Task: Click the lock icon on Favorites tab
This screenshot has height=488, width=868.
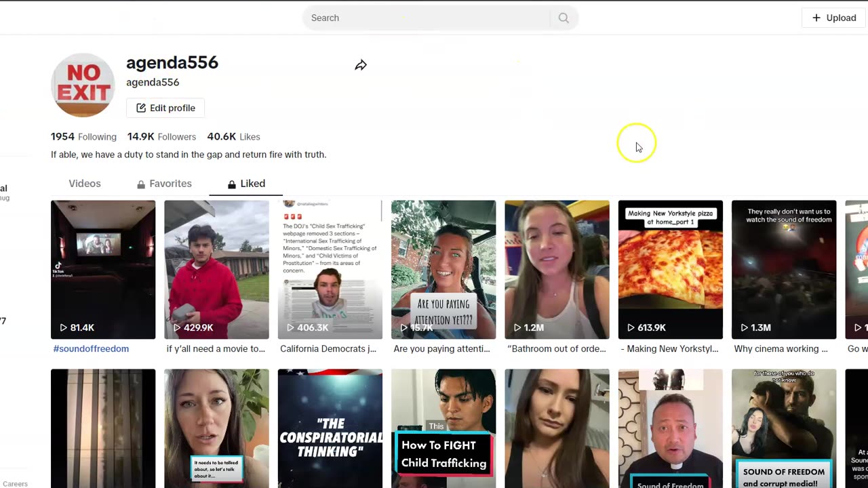Action: click(x=141, y=184)
